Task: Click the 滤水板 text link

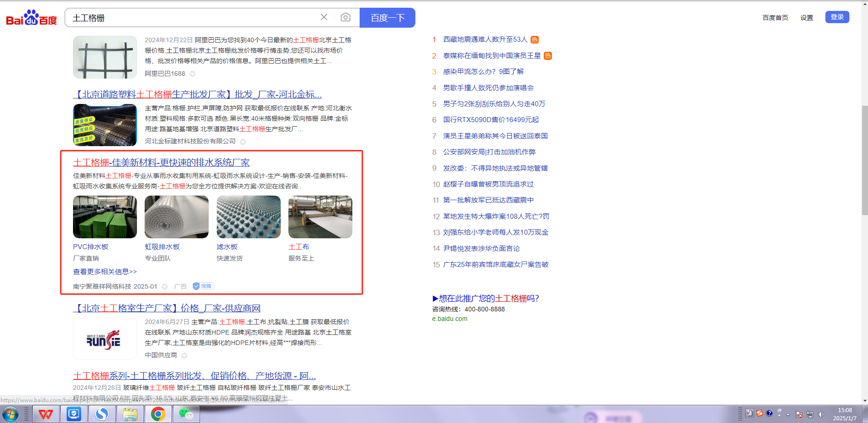Action: (227, 247)
